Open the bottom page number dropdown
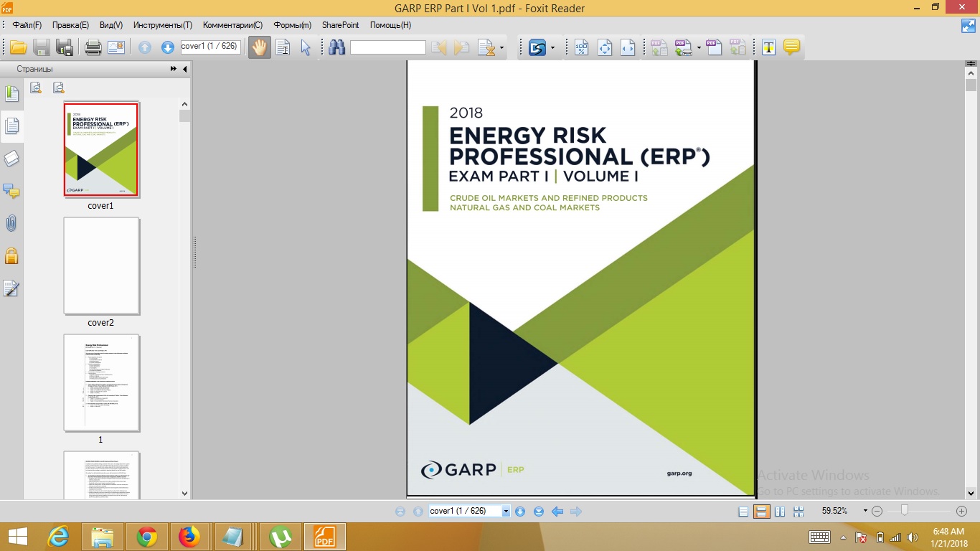The width and height of the screenshot is (980, 551). [x=506, y=512]
